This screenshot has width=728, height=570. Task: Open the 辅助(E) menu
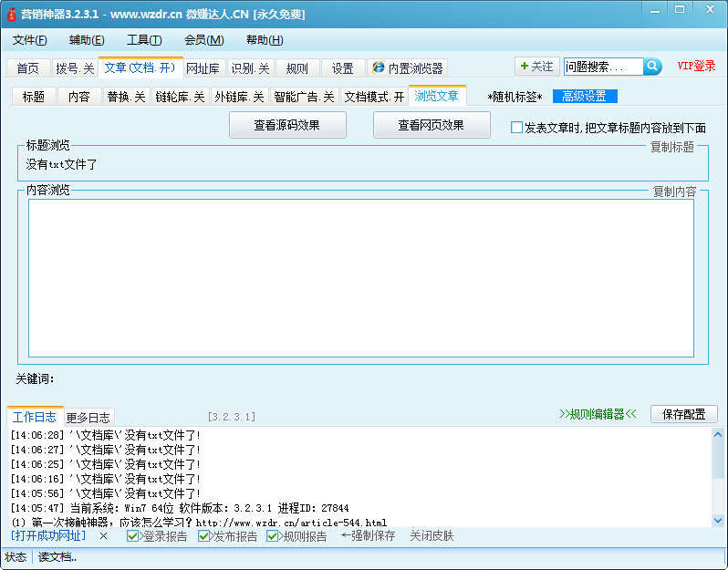click(x=87, y=40)
